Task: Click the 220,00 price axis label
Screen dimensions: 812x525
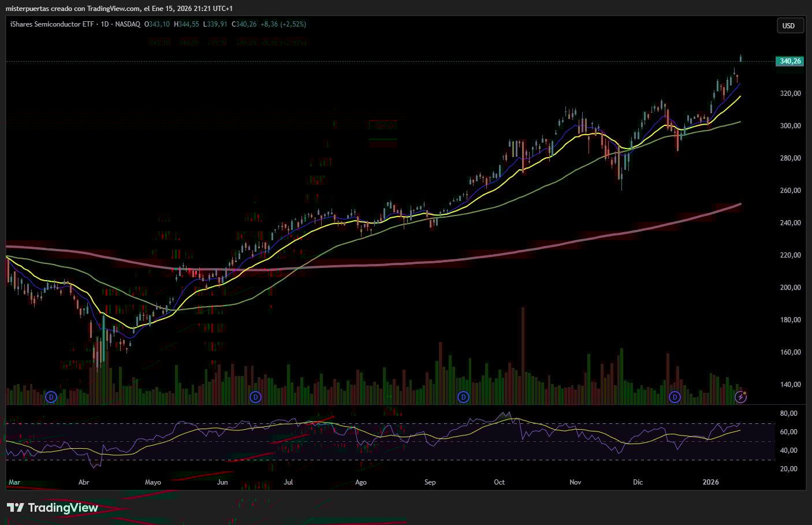Action: coord(791,255)
